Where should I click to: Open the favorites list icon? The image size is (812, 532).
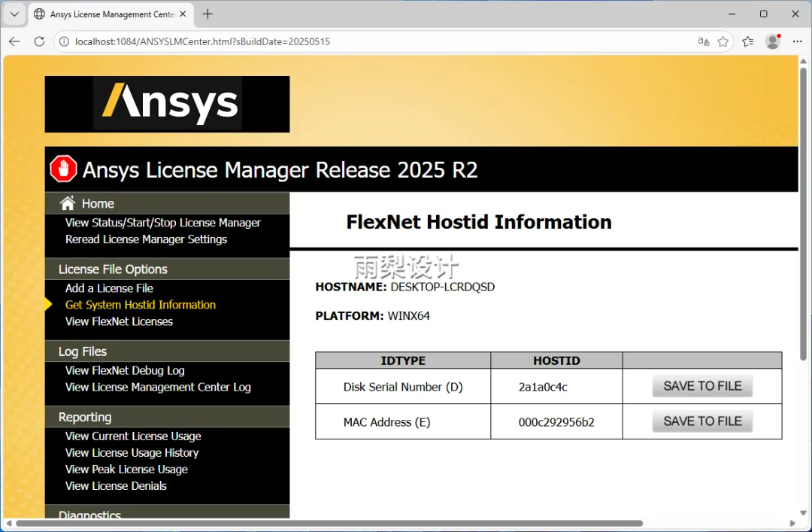[748, 41]
